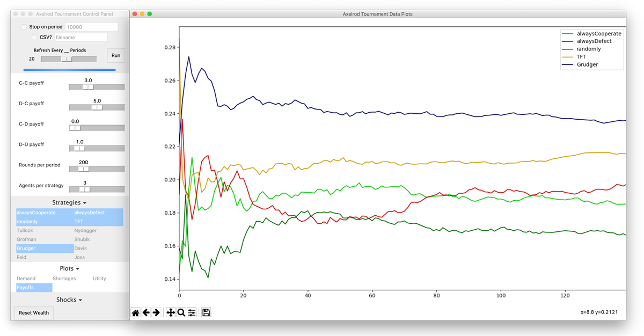Open the Configure subplots tool
The height and width of the screenshot is (336, 644).
[x=192, y=312]
